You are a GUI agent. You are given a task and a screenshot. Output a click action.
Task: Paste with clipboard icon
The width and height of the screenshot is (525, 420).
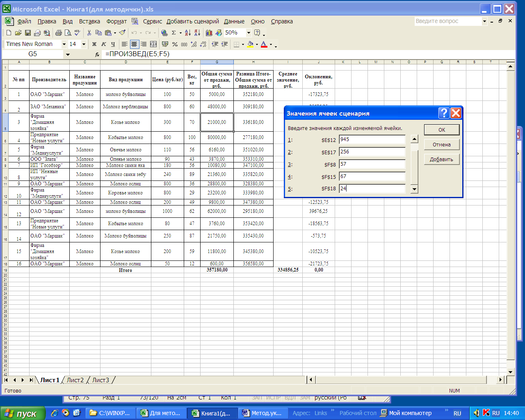[108, 33]
